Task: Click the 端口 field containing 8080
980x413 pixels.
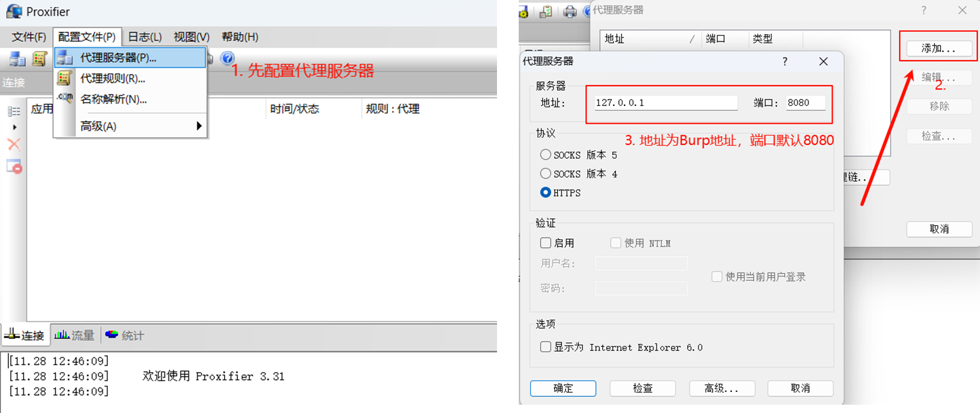Action: (x=806, y=103)
